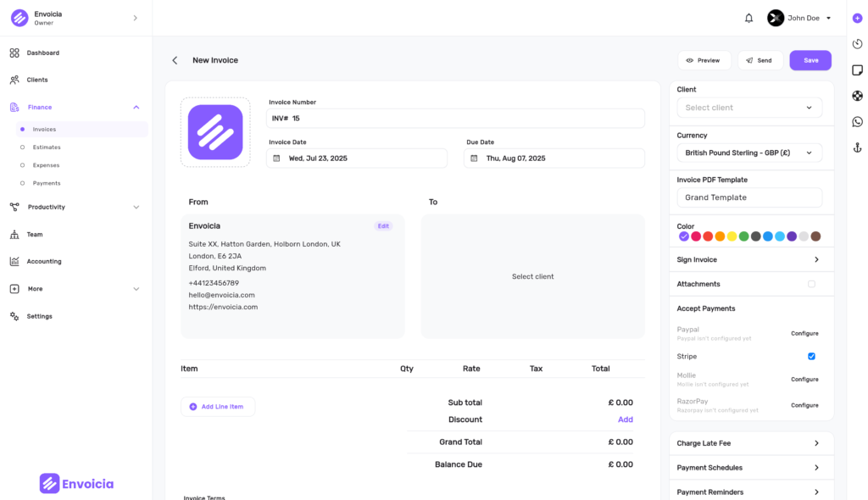This screenshot has width=868, height=500.
Task: Click the Accounting chart icon
Action: pyautogui.click(x=14, y=261)
